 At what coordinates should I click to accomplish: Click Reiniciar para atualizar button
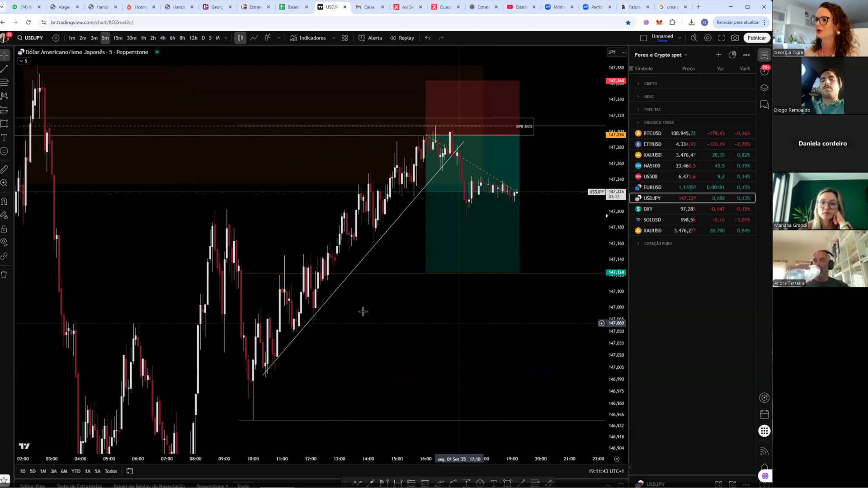(x=738, y=22)
